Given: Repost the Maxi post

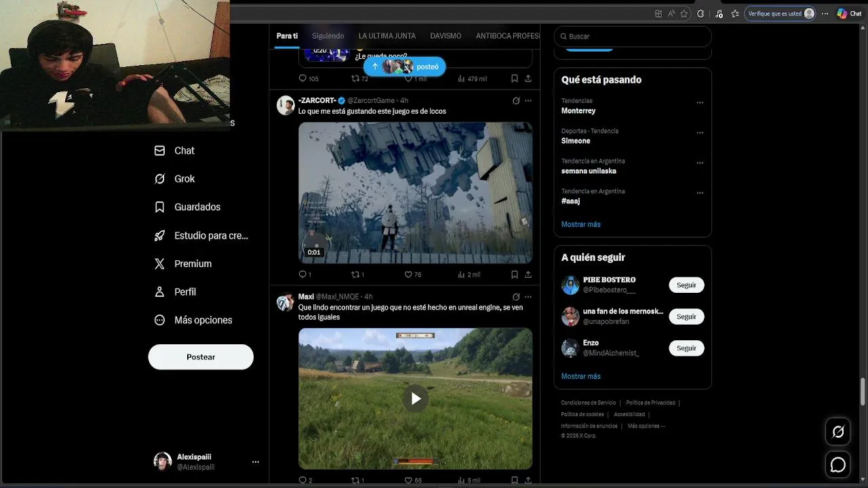Looking at the screenshot, I should tap(357, 481).
